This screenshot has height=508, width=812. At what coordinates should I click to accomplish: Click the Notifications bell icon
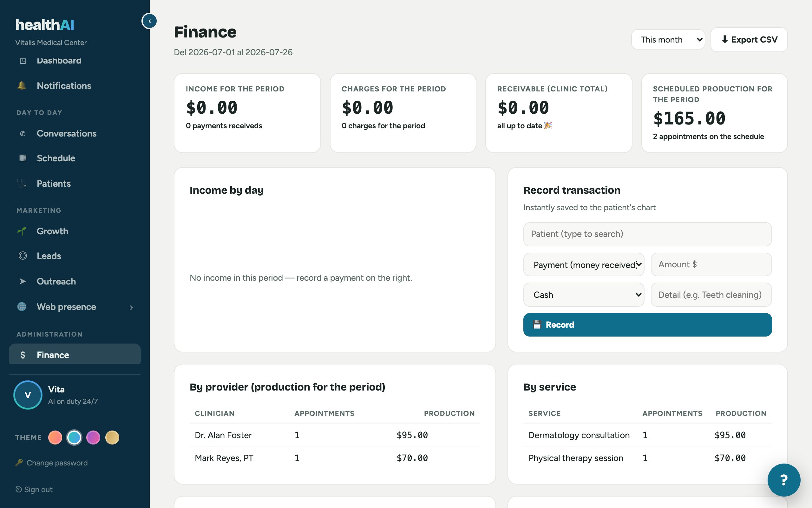22,86
